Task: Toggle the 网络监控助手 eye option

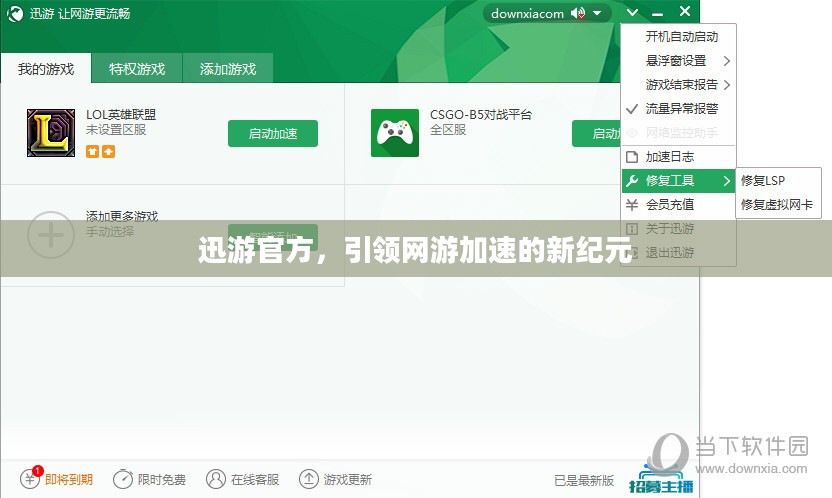Action: (x=678, y=133)
